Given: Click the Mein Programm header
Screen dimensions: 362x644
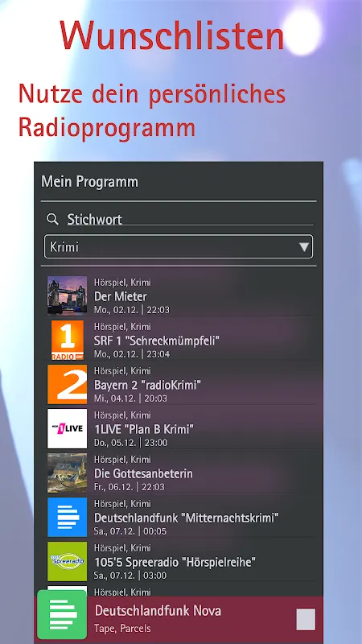Looking at the screenshot, I should coord(89,182).
